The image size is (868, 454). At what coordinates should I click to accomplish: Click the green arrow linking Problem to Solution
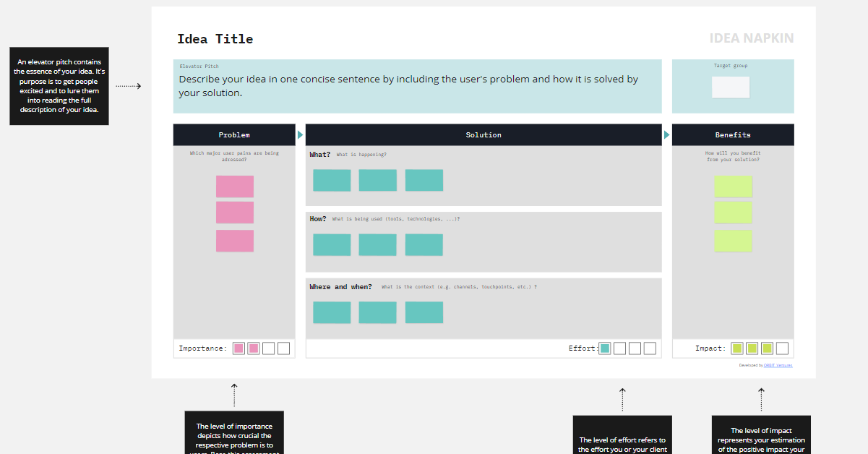pos(300,134)
